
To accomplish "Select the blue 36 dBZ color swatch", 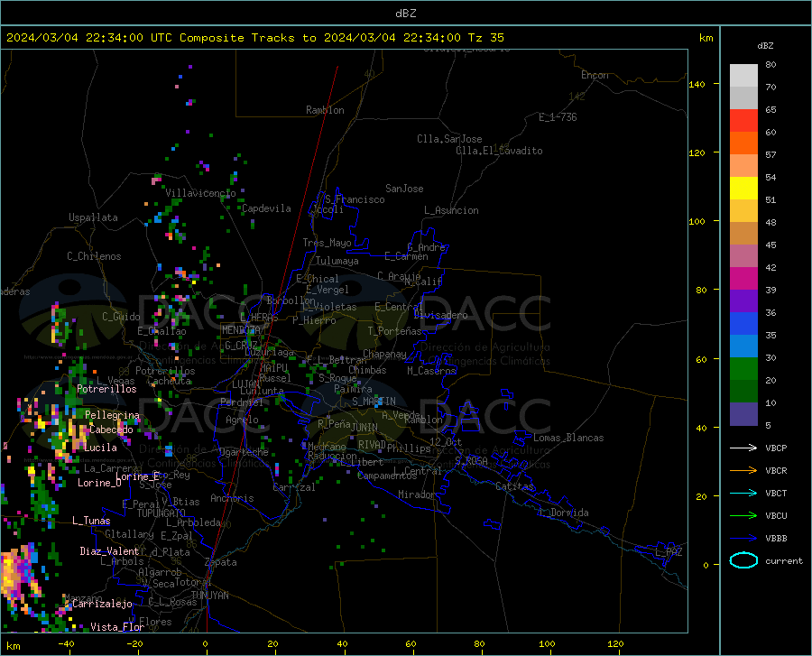I will 743,324.
